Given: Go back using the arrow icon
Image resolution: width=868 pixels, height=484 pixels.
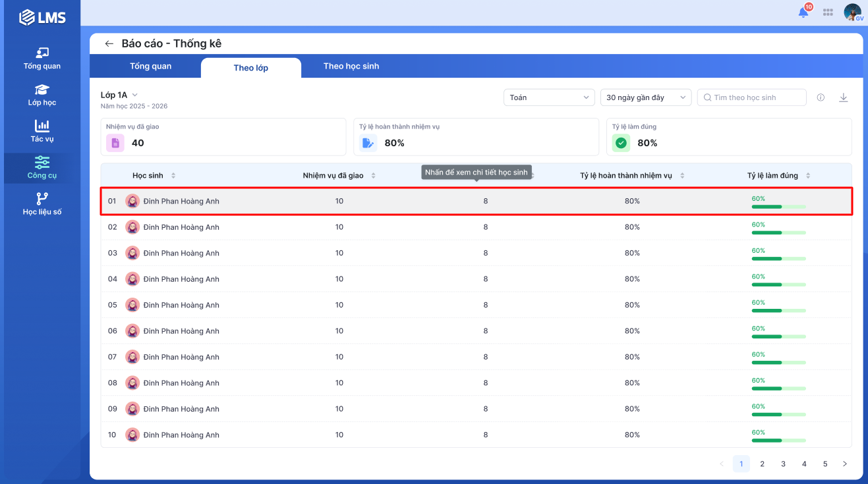Looking at the screenshot, I should (109, 44).
